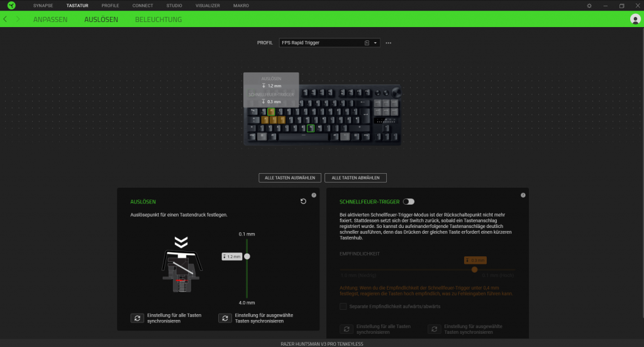Image resolution: width=644 pixels, height=347 pixels.
Task: Click the onboard memory icon in profile box
Action: coord(367,43)
